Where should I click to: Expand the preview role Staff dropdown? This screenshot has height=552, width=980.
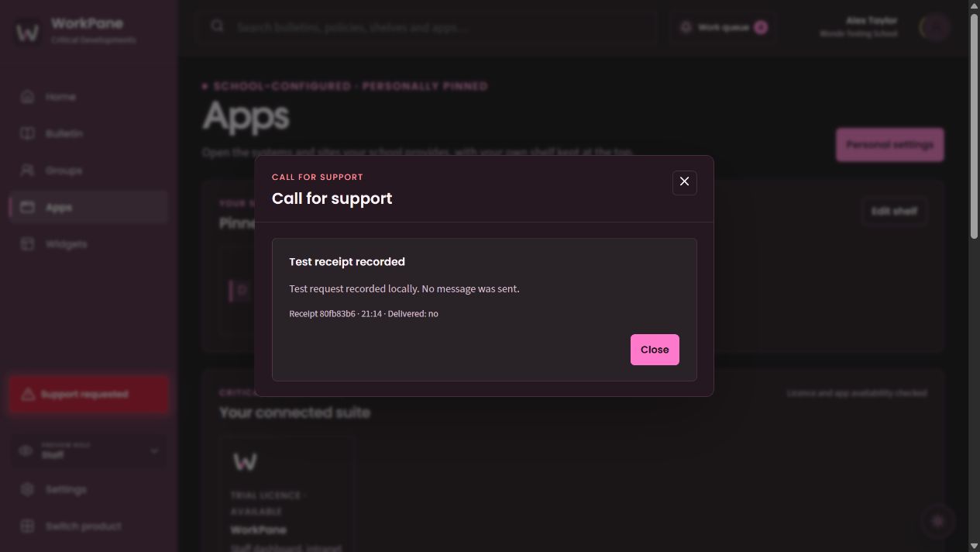pos(88,450)
